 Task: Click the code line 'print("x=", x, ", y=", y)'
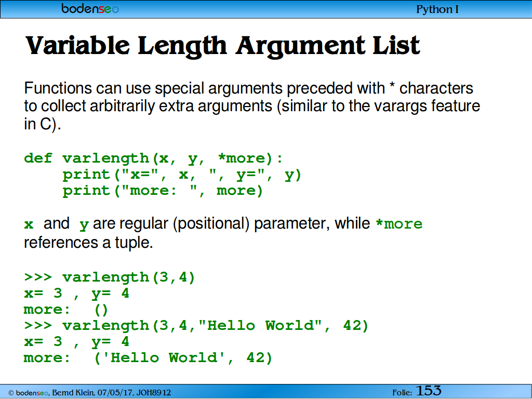tap(182, 175)
